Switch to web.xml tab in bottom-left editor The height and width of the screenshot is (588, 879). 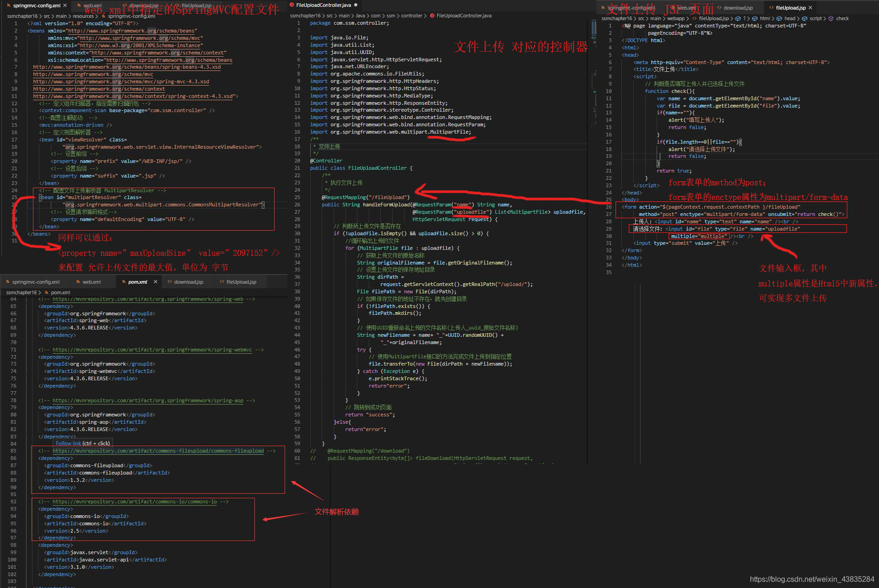point(92,282)
